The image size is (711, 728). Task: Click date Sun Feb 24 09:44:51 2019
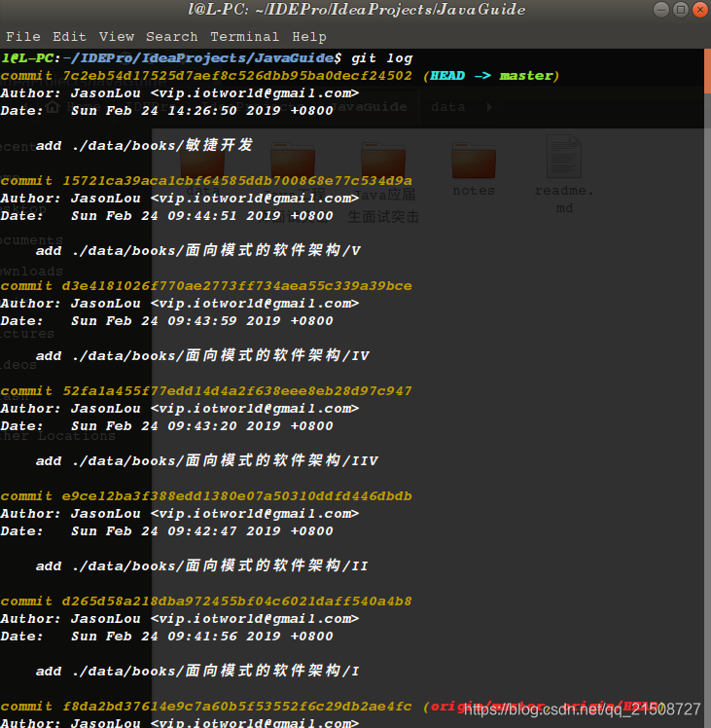click(x=176, y=216)
